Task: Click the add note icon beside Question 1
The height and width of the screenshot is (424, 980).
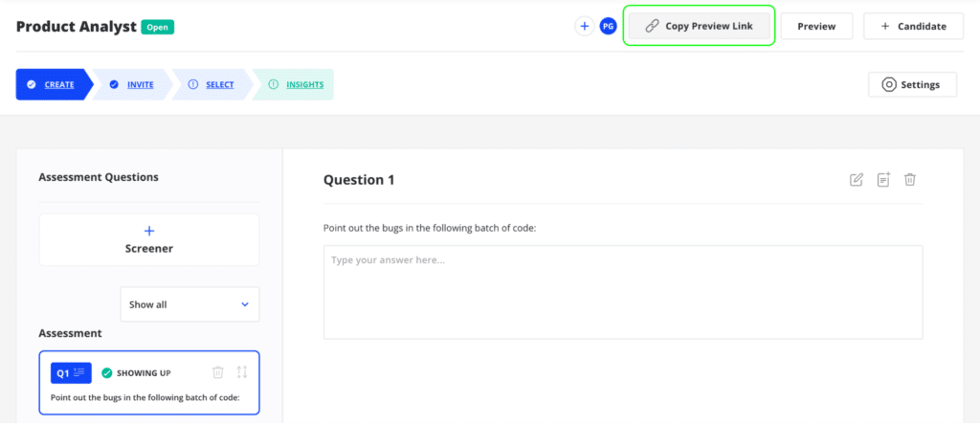Action: pos(883,180)
